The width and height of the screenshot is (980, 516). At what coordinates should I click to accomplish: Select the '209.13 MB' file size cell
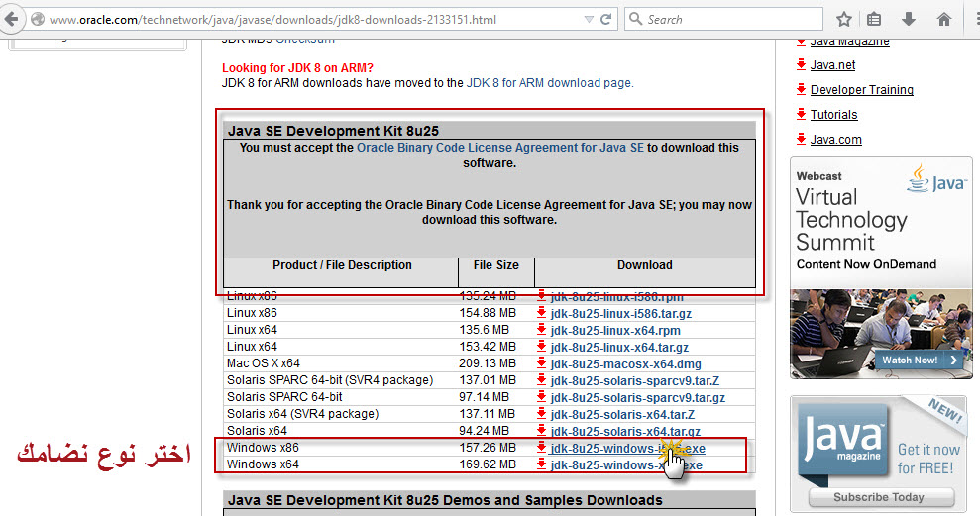[x=488, y=363]
